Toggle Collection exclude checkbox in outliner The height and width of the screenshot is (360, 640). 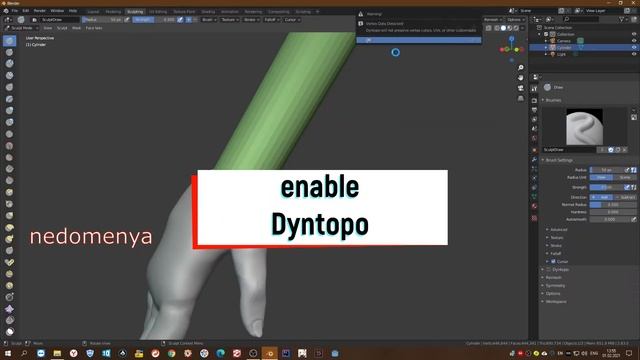pyautogui.click(x=546, y=34)
